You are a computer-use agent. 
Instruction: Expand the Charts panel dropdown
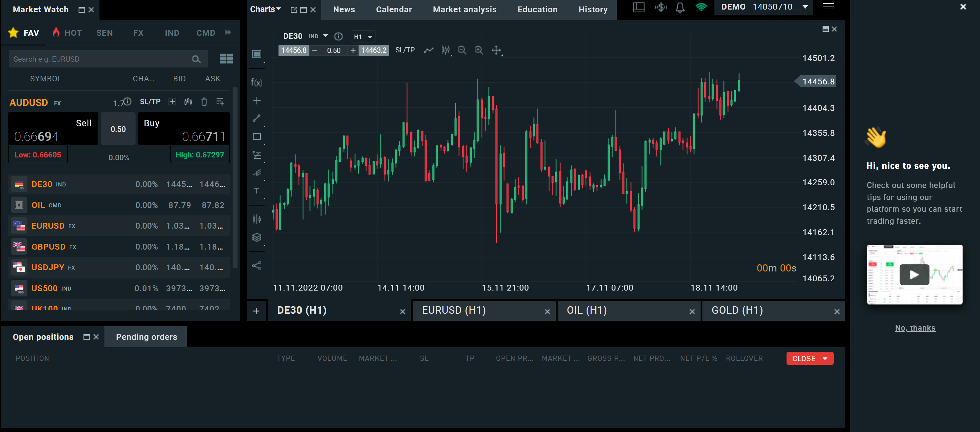(279, 9)
